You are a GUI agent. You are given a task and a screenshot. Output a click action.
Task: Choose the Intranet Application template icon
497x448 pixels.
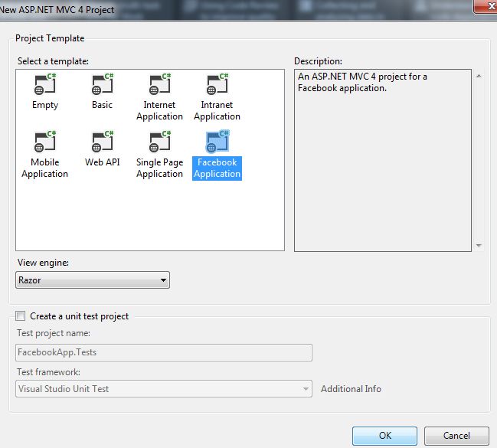pos(217,84)
